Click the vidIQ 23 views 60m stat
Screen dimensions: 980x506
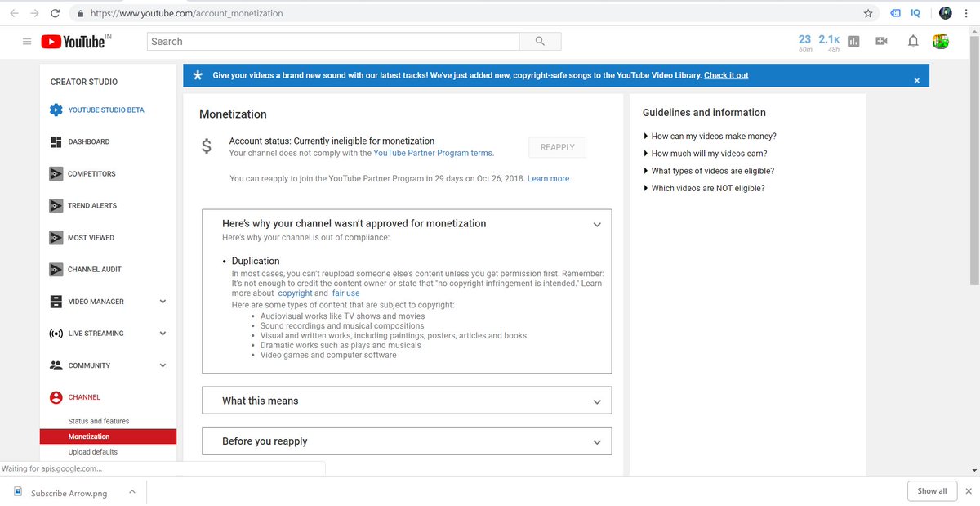[x=804, y=43]
